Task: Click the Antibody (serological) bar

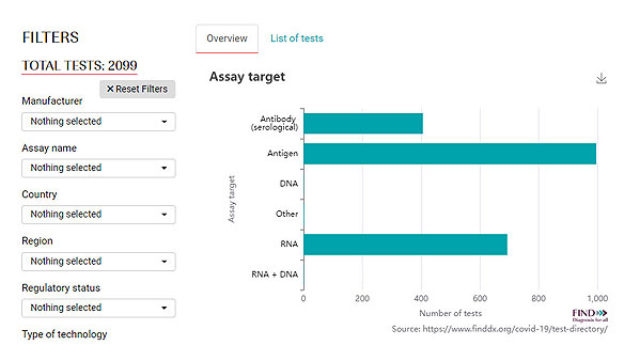Action: coord(363,123)
